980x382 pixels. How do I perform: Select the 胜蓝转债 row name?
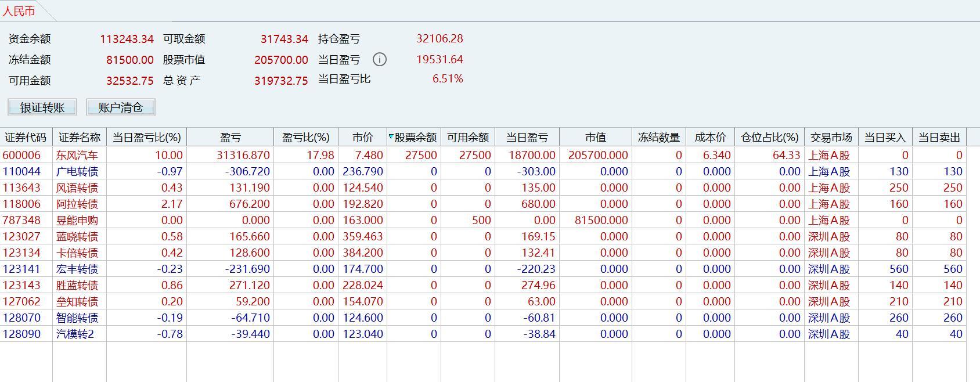click(77, 285)
